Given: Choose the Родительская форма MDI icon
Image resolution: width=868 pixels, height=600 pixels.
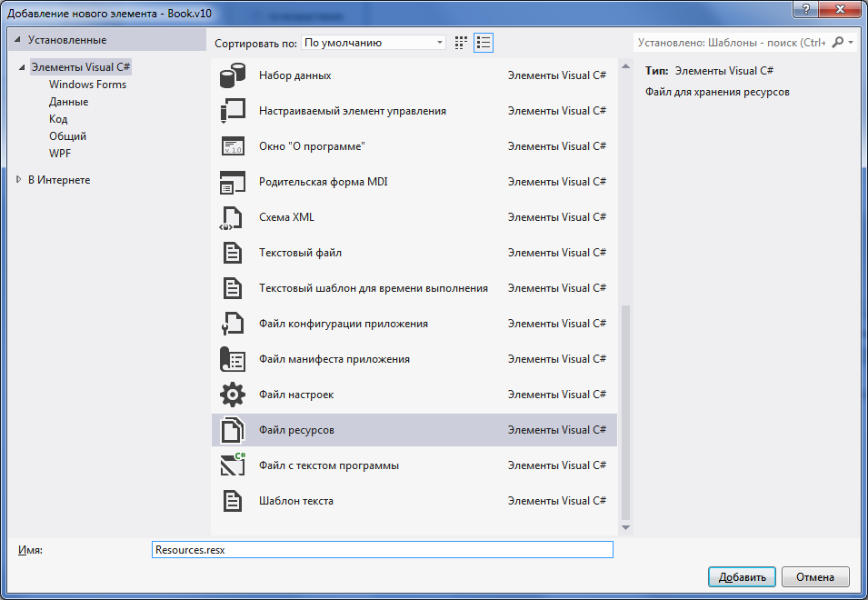Looking at the screenshot, I should coord(233,182).
